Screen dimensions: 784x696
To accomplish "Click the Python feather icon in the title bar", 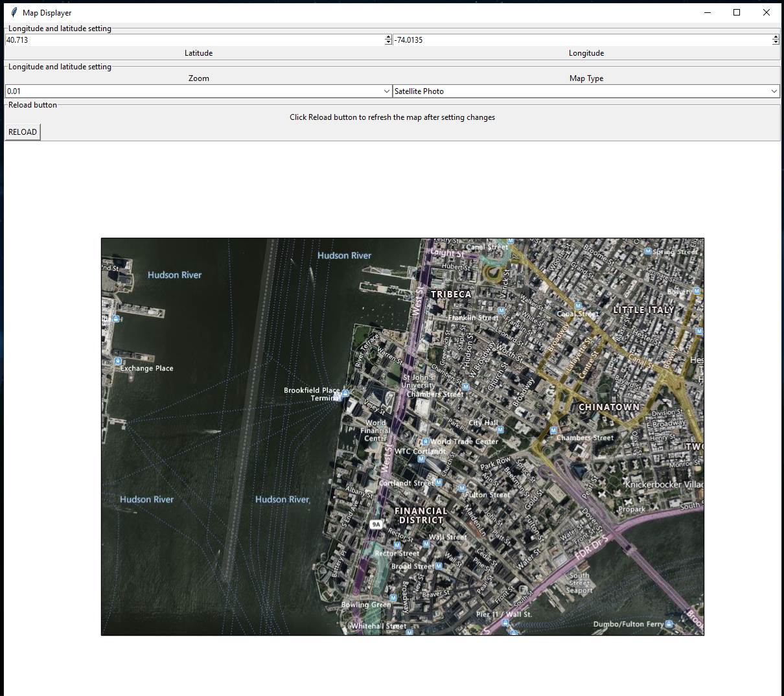I will (14, 12).
